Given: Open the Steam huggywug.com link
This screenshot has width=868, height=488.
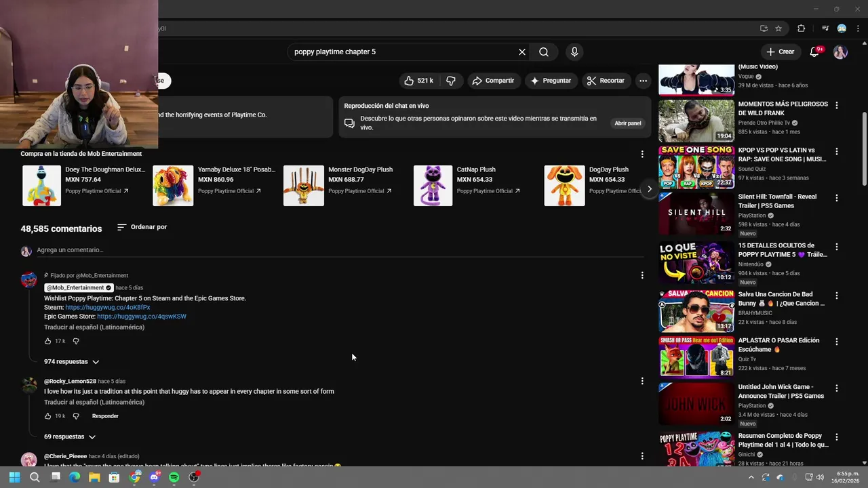Looking at the screenshot, I should pyautogui.click(x=107, y=308).
